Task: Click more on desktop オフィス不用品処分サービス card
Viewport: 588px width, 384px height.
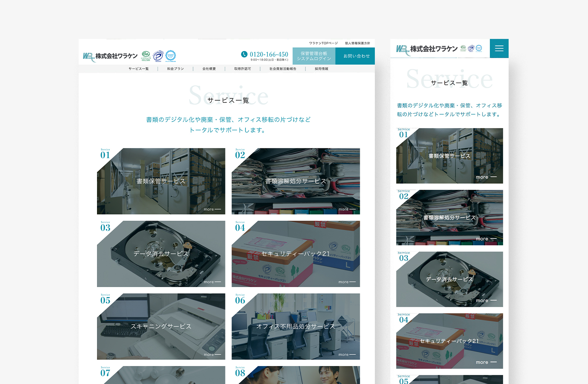Action: click(347, 355)
